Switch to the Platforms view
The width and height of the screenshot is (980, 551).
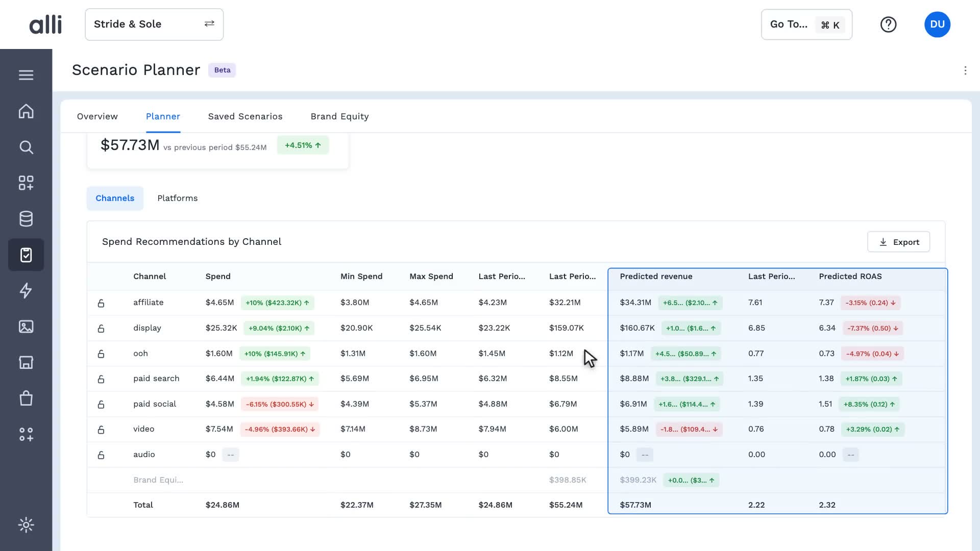pos(177,198)
